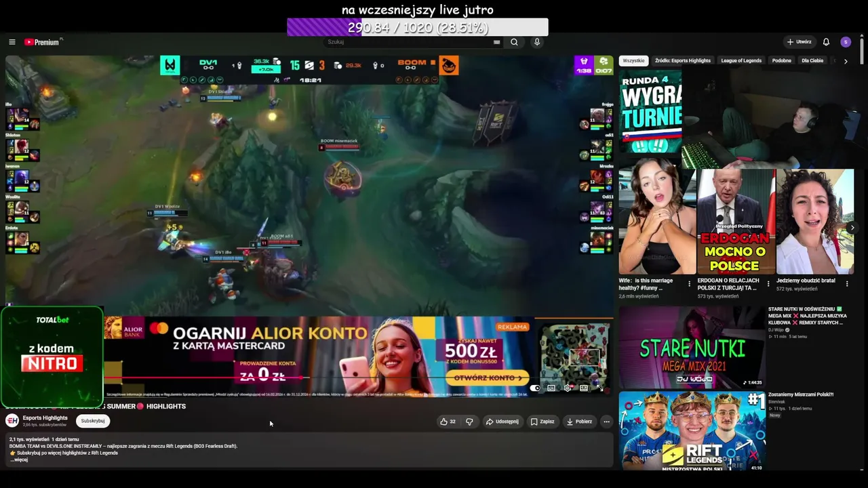The height and width of the screenshot is (488, 868).
Task: Click the '18:21' game timer text
Action: pos(310,80)
